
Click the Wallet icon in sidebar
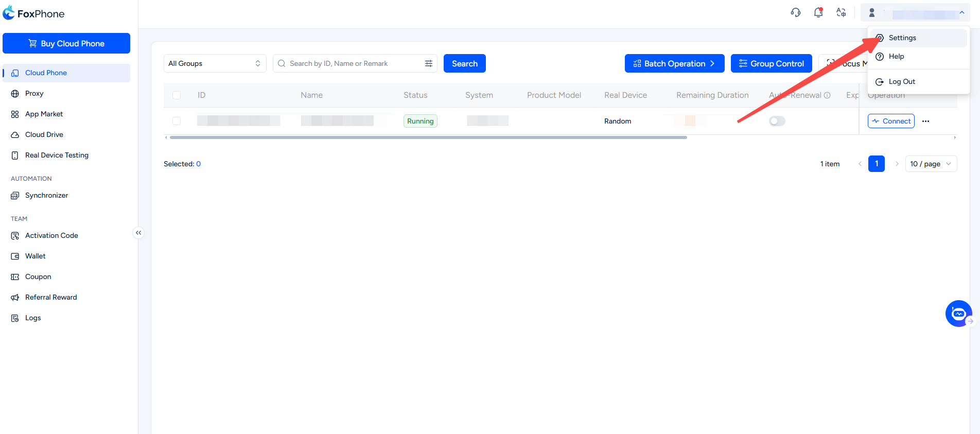tap(15, 256)
